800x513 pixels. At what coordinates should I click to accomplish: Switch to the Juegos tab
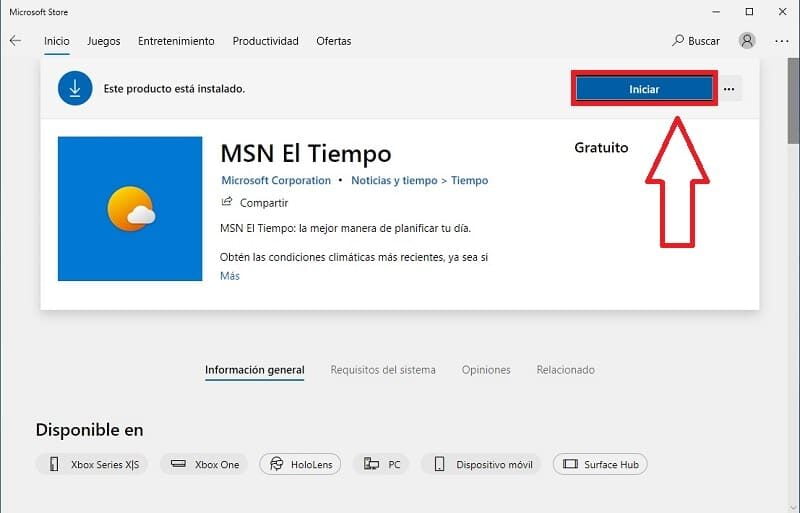pyautogui.click(x=104, y=41)
